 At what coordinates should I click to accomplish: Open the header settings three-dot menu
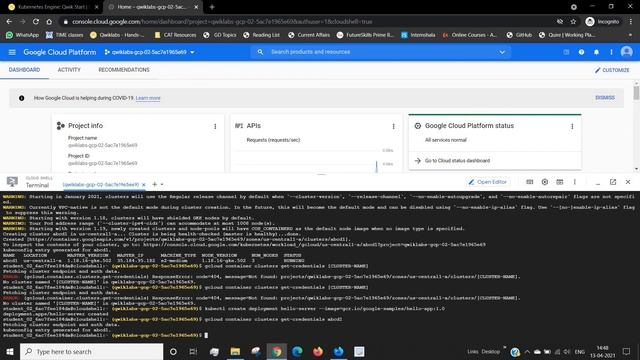pos(611,52)
